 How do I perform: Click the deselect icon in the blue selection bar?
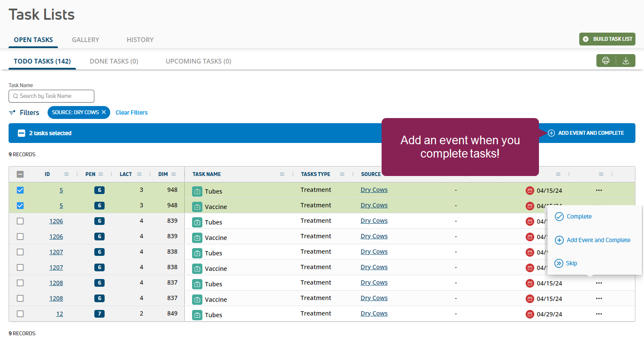21,133
